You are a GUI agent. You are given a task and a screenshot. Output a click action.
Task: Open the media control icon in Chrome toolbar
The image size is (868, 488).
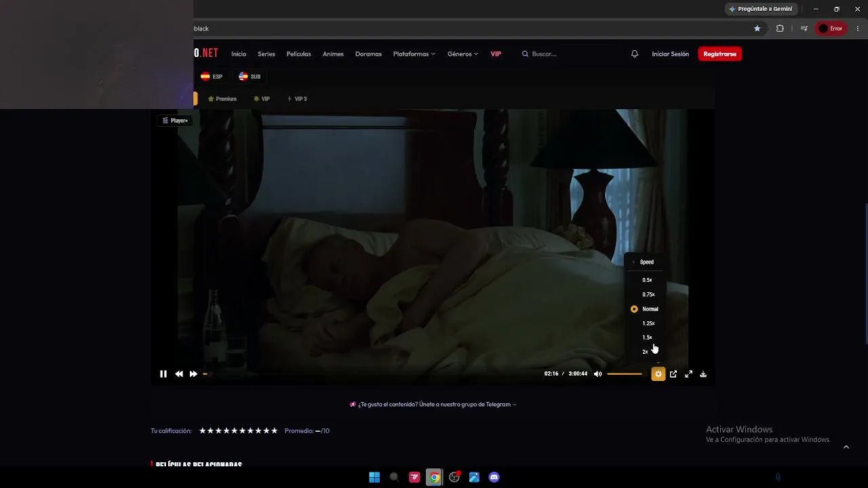point(804,28)
